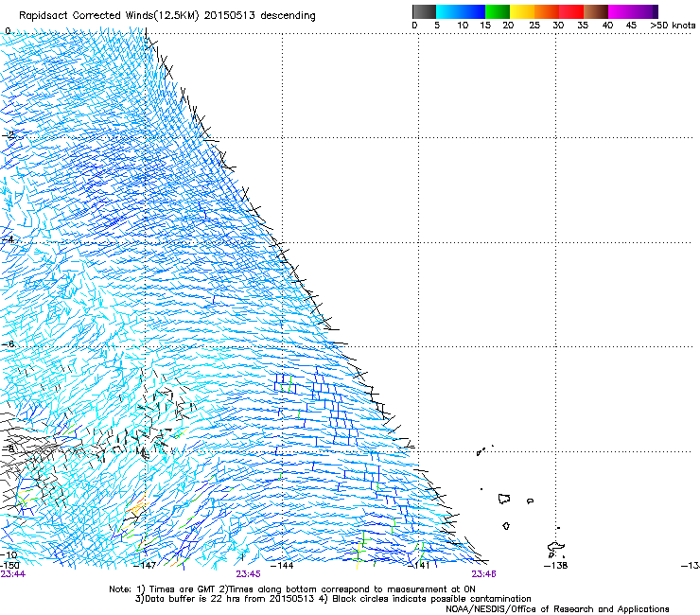The width and height of the screenshot is (700, 615).
Task: Click the '-150' longitude axis label
Action: 9,566
